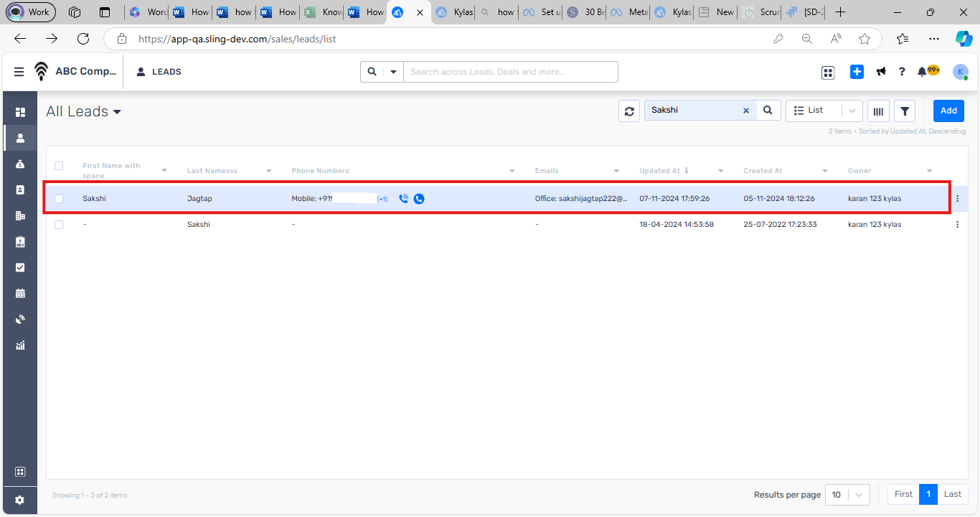Go to First page button
The image size is (980, 517).
coord(904,494)
